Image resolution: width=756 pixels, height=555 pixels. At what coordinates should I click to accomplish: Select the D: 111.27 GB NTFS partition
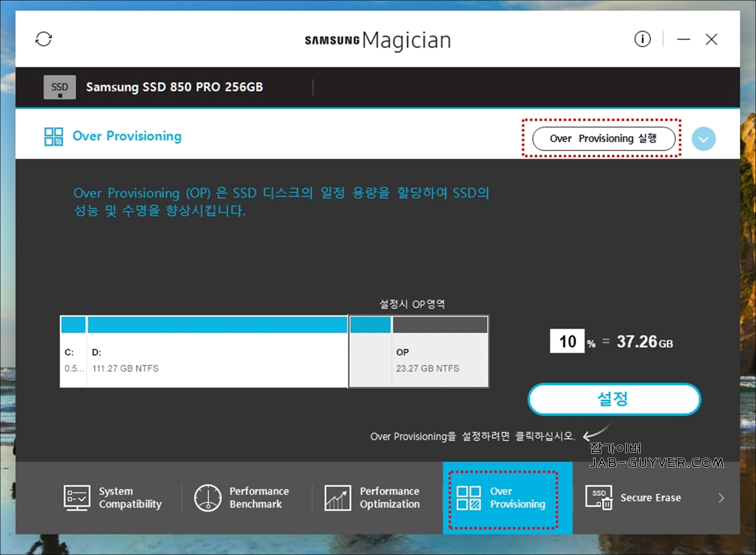[x=217, y=352]
